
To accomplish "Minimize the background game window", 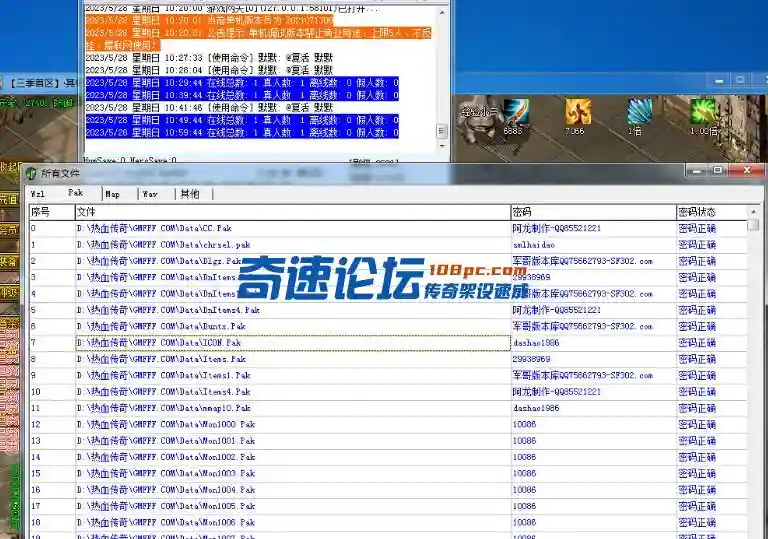I will (719, 80).
